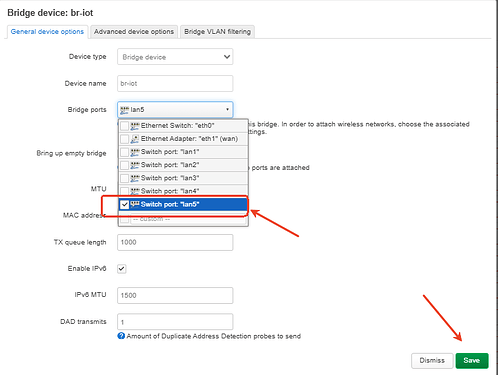The width and height of the screenshot is (498, 375).
Task: Click the IPv6 MTU field
Action: click(175, 295)
